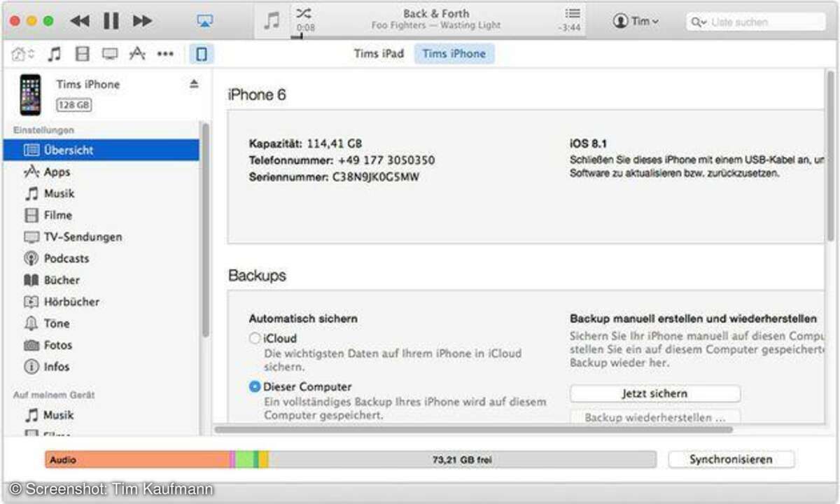This screenshot has height=504, width=840.
Task: Click the horizontal scrollbar below the Backups section
Action: coord(474,429)
